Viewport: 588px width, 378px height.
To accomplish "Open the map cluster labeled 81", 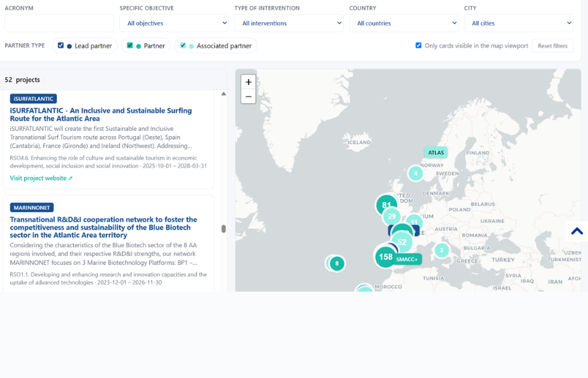I will click(x=387, y=205).
